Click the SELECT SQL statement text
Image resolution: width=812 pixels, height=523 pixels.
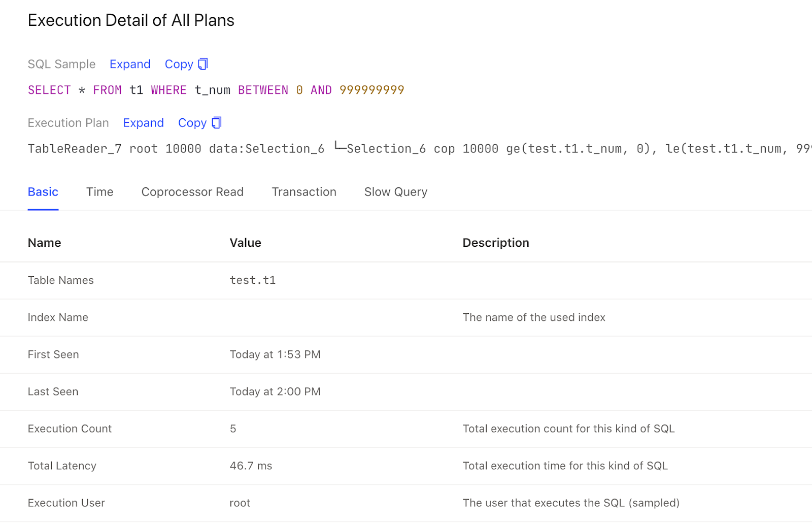216,90
